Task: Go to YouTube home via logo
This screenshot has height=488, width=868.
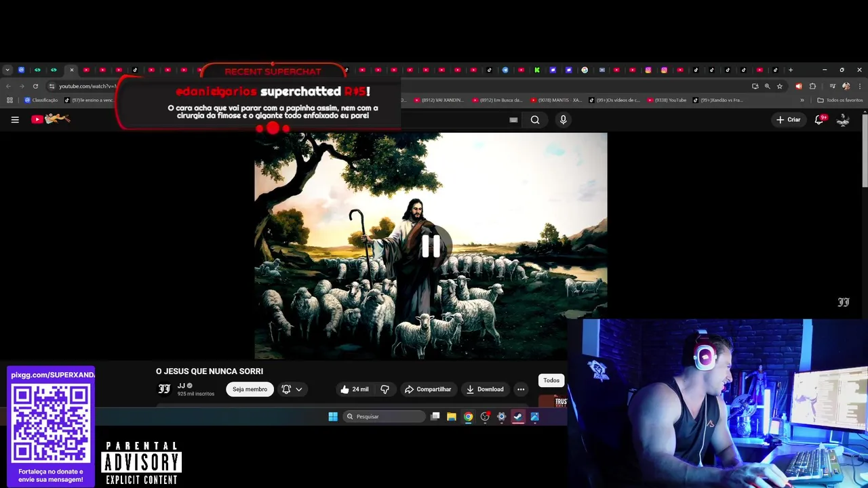Action: pos(50,119)
